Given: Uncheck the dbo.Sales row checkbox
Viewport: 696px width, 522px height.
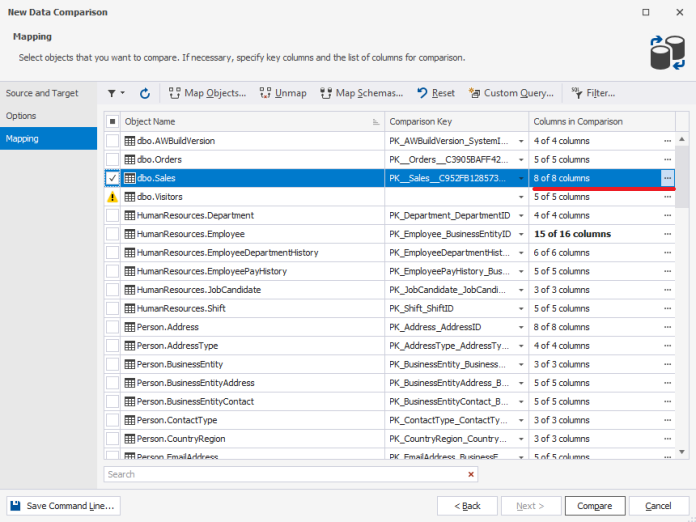Looking at the screenshot, I should (x=112, y=178).
